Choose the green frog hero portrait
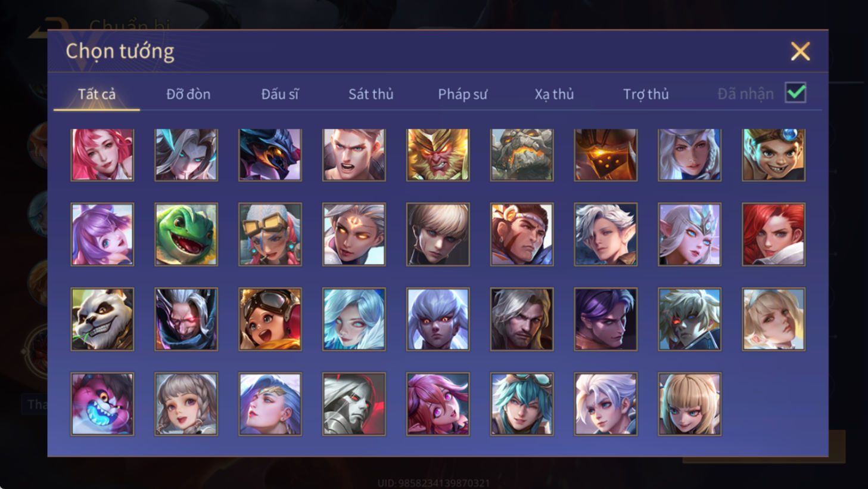Image resolution: width=868 pixels, height=489 pixels. point(186,234)
